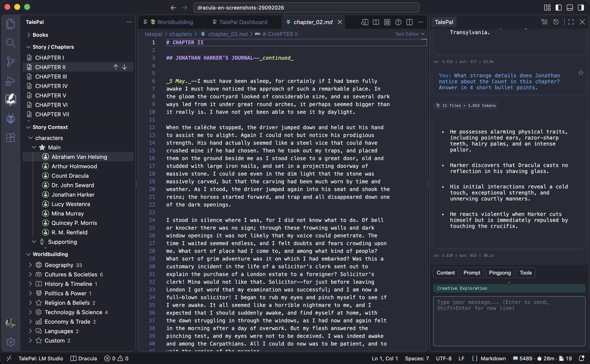Open the Manage settings gear
The width and height of the screenshot is (590, 364).
[11, 342]
